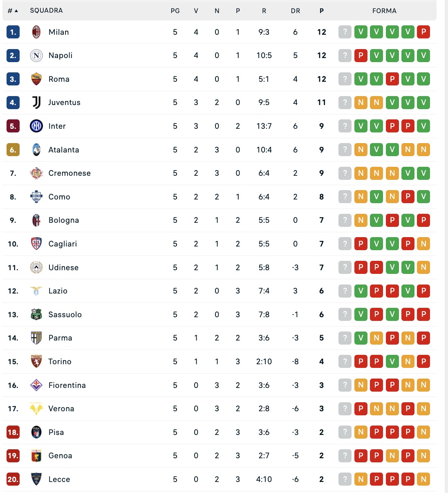Click Juventus' first orange N form badge
This screenshot has height=493, width=448.
[x=361, y=103]
